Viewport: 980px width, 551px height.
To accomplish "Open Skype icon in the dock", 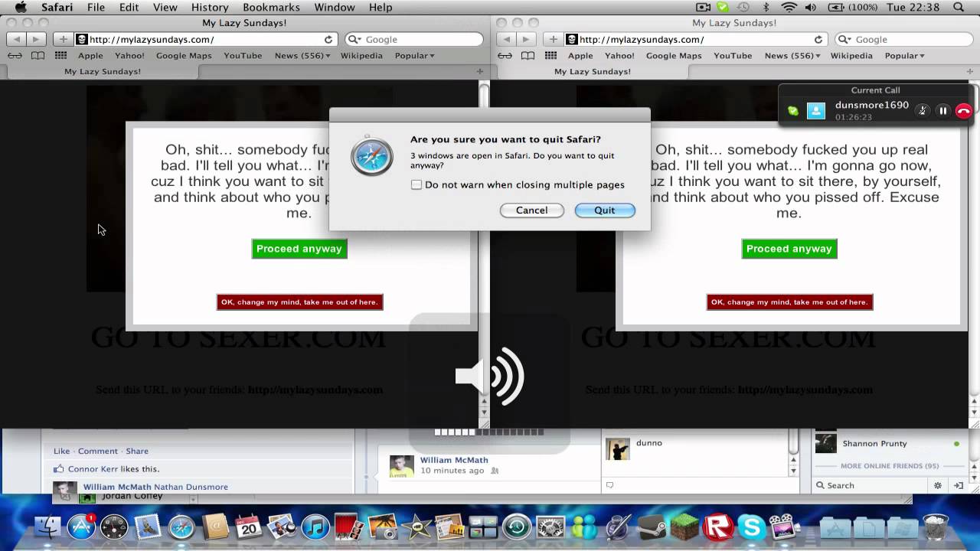I will pos(751,527).
